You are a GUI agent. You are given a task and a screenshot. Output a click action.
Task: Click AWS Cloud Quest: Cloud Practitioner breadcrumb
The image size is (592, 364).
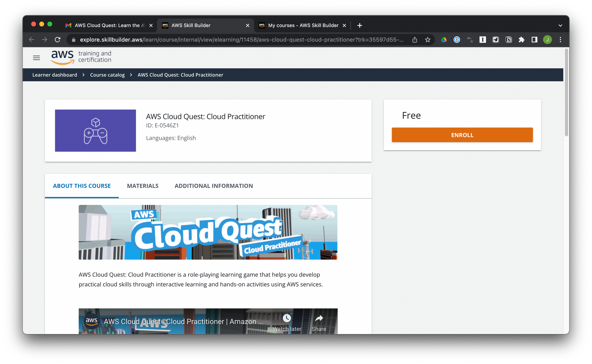click(x=180, y=75)
